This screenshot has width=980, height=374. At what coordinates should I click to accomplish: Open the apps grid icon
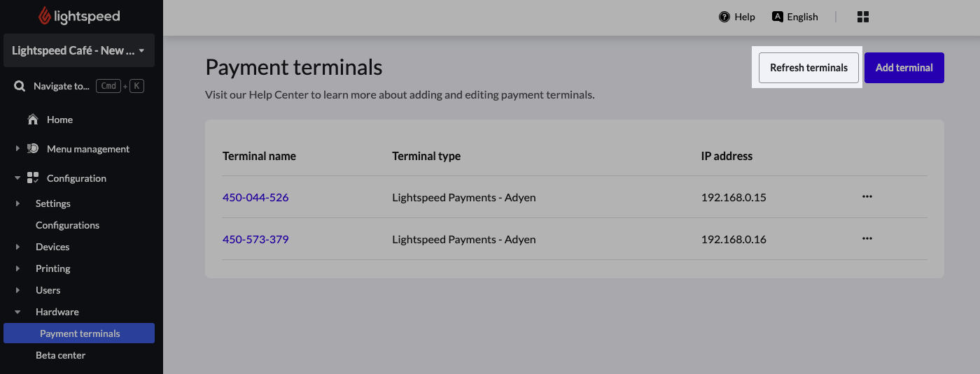pos(863,17)
